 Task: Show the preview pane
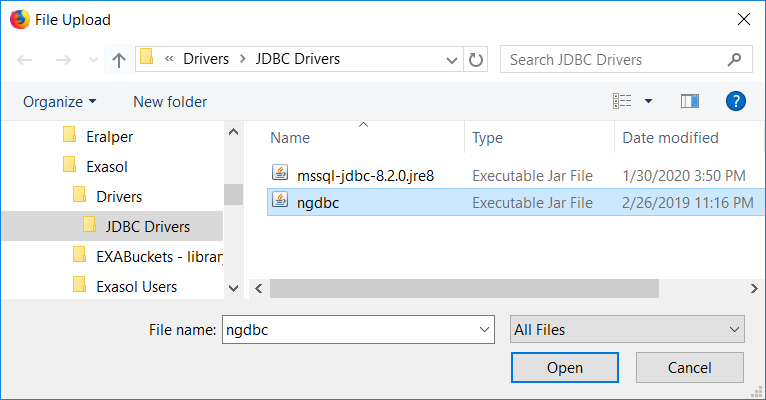[690, 101]
